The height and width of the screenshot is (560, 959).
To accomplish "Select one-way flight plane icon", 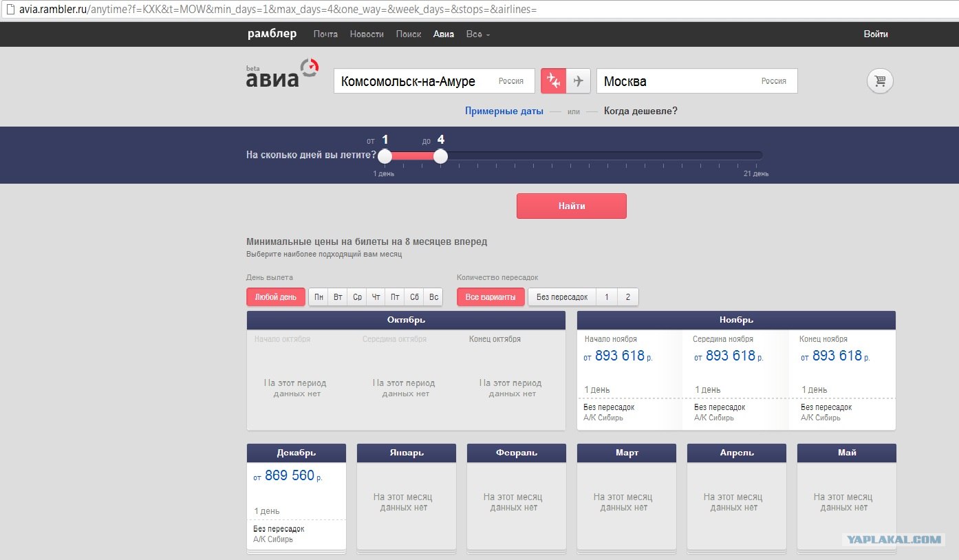I will pos(579,81).
